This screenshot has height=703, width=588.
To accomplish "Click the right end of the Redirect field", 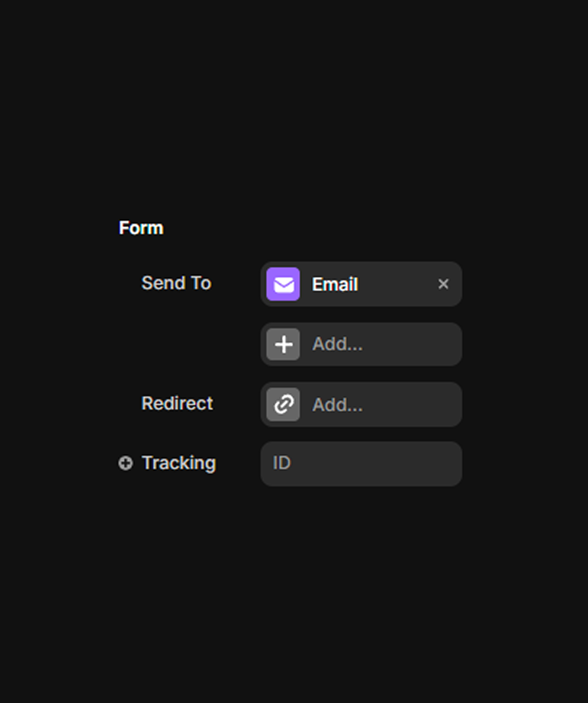I will coord(445,404).
